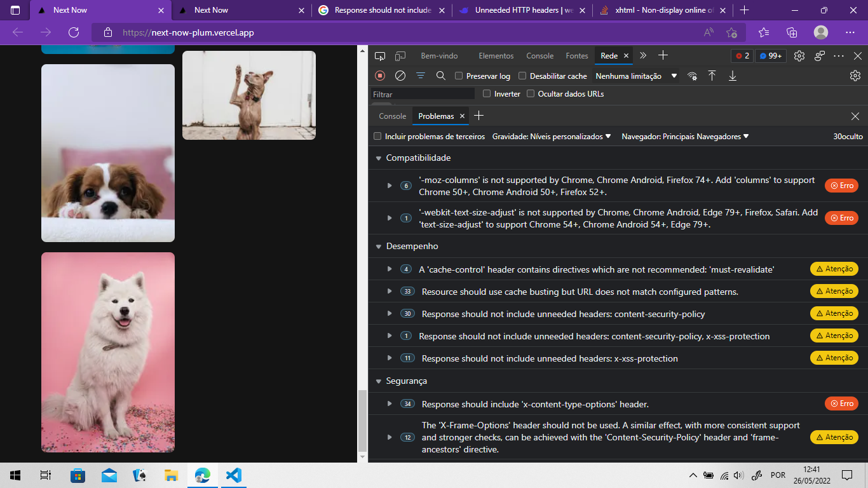Toggle the network filter funnel icon
This screenshot has width=868, height=488.
421,76
